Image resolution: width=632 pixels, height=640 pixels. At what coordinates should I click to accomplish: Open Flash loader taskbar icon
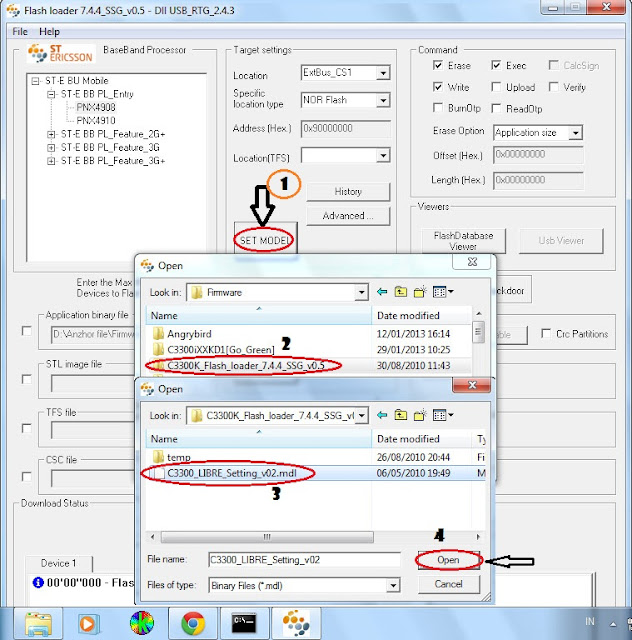(296, 624)
